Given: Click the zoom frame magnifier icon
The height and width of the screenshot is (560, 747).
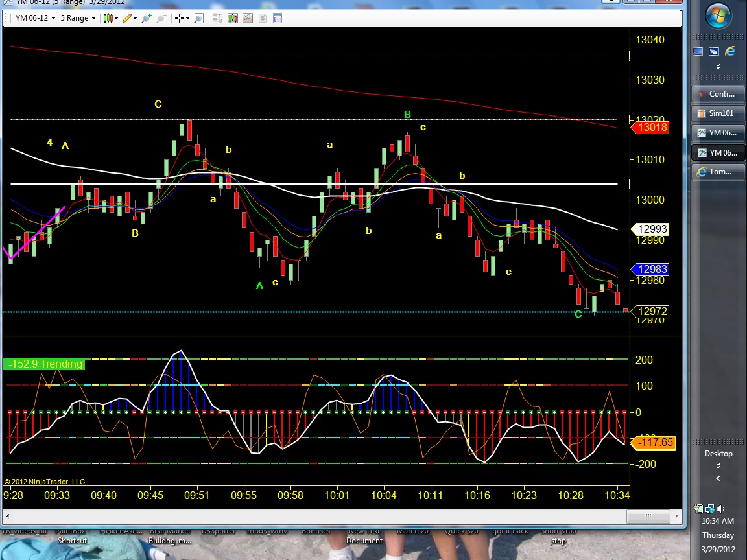Looking at the screenshot, I should [x=198, y=18].
